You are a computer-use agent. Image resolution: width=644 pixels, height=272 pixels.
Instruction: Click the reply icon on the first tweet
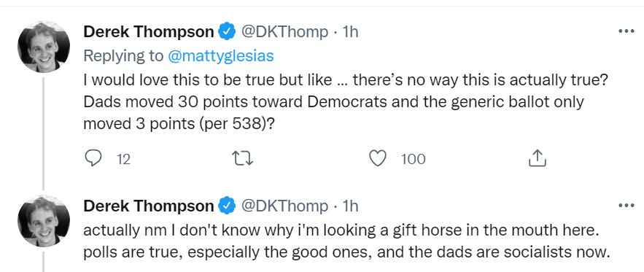[93, 158]
